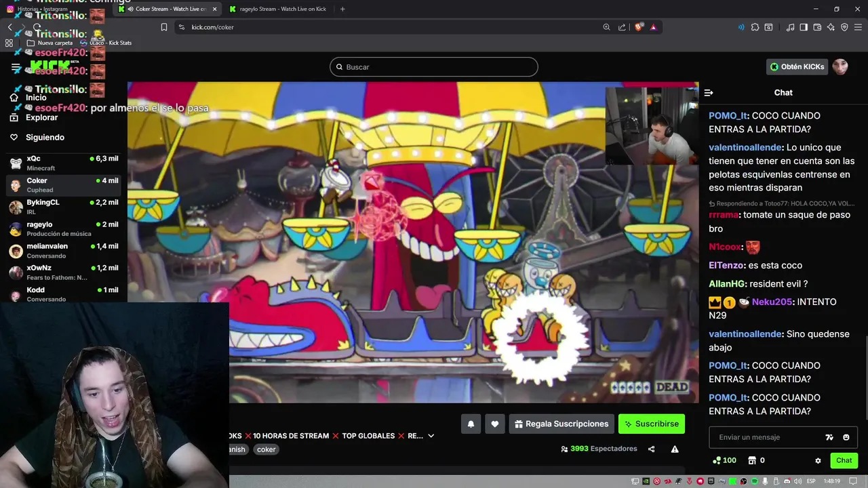
Task: Open the volume speaker tray icon
Action: coord(796,481)
